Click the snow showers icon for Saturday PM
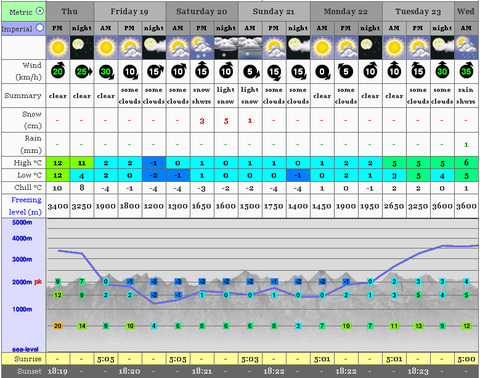Screen dimensions: 480x378 202,48
